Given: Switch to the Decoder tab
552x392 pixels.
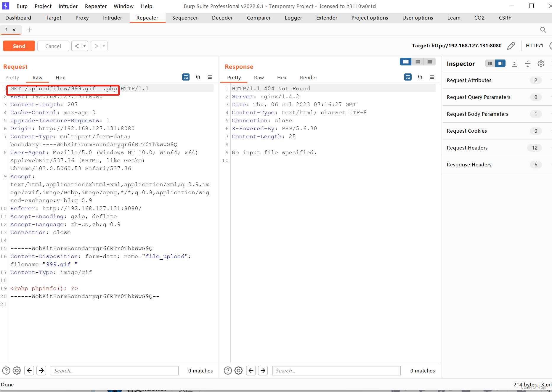Looking at the screenshot, I should pos(222,18).
